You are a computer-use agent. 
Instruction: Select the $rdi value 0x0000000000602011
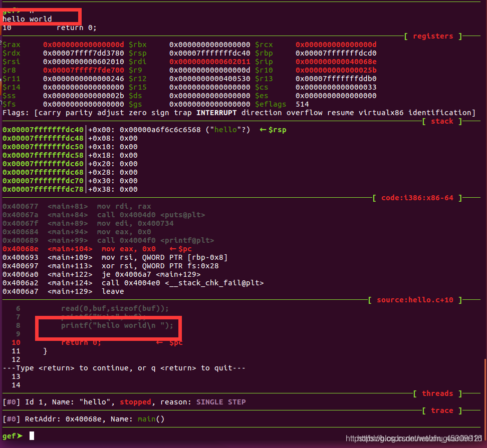tap(209, 62)
